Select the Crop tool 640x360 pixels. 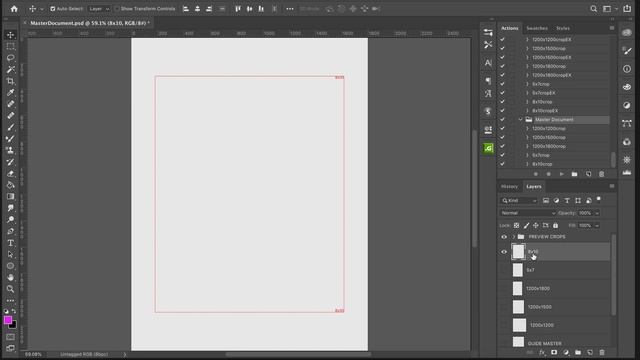point(11,81)
